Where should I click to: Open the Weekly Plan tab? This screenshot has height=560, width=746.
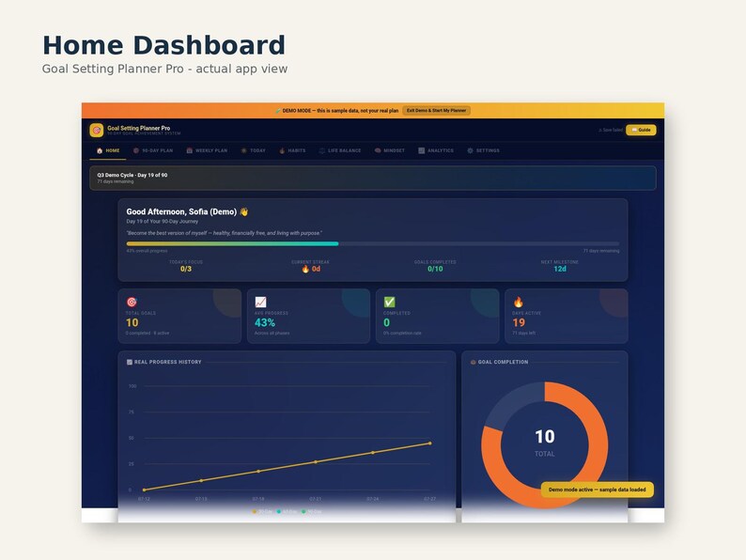207,150
